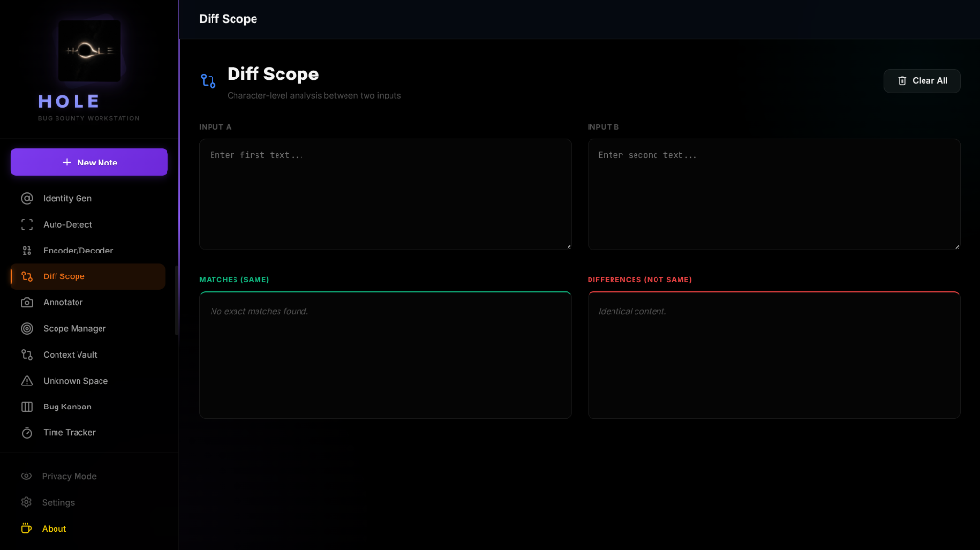This screenshot has height=550, width=980.
Task: Click the Scope Manager target icon
Action: (26, 329)
